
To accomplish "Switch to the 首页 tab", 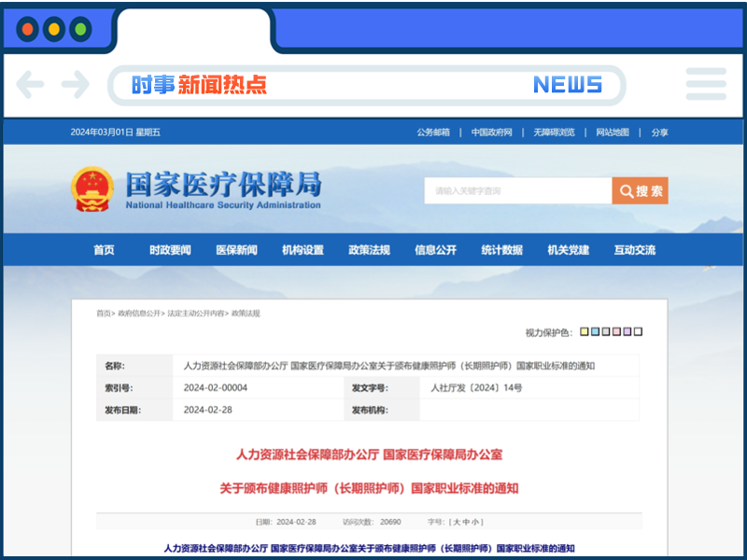I will pyautogui.click(x=103, y=250).
